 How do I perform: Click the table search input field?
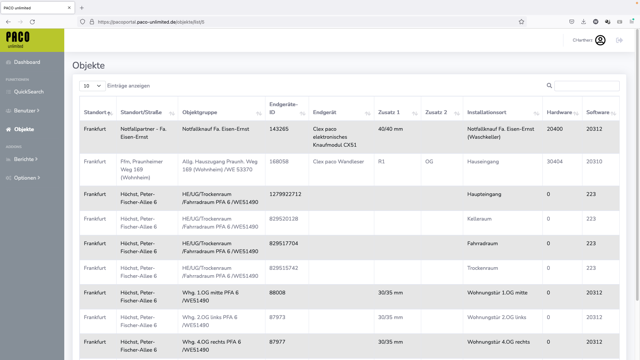point(587,86)
